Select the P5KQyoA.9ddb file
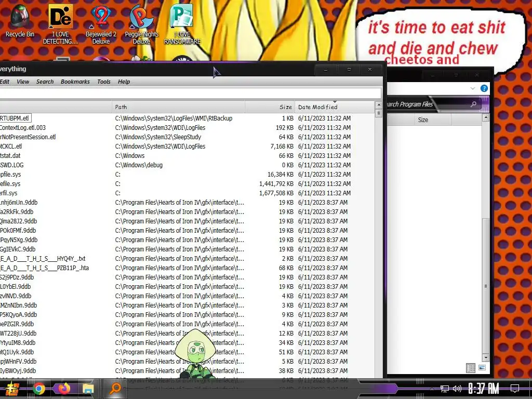The height and width of the screenshot is (399, 532). [x=187, y=314]
